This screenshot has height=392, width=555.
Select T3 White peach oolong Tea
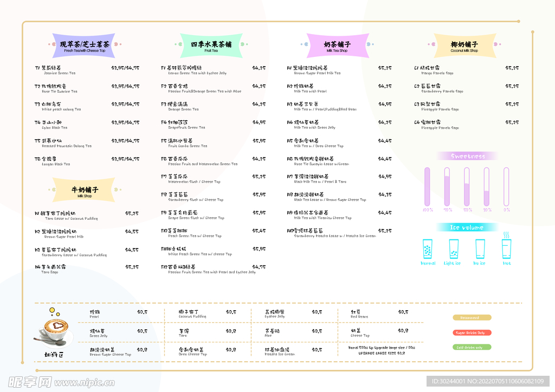[87, 107]
